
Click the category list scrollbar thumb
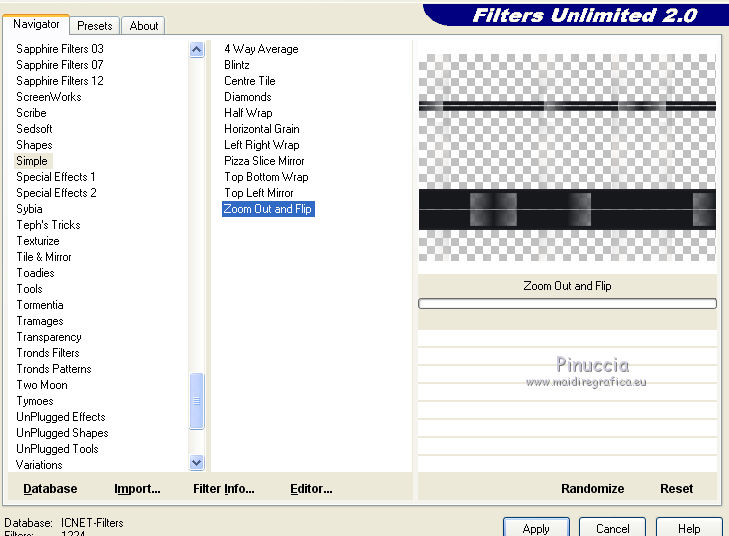tap(197, 401)
